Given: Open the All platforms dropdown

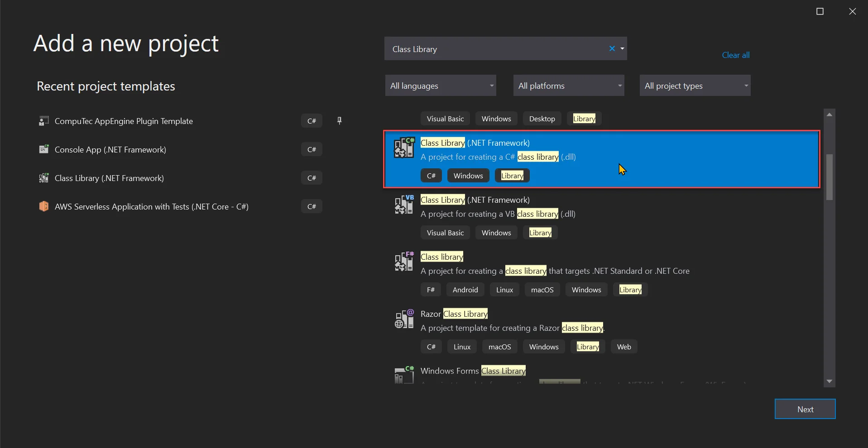Looking at the screenshot, I should pyautogui.click(x=568, y=86).
